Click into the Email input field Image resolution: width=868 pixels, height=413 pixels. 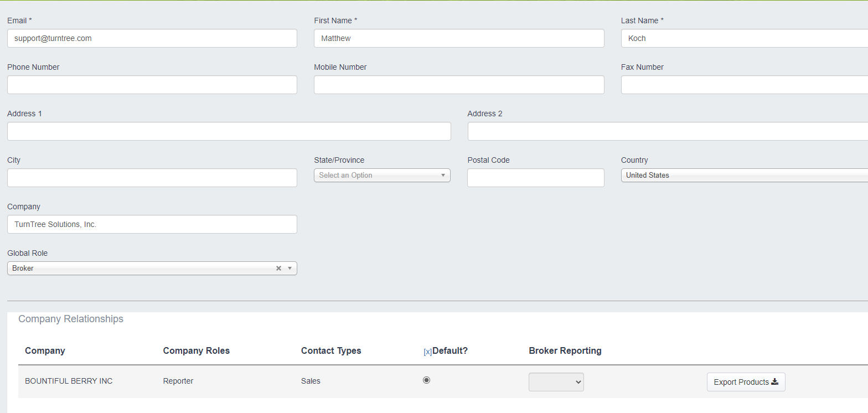click(152, 39)
